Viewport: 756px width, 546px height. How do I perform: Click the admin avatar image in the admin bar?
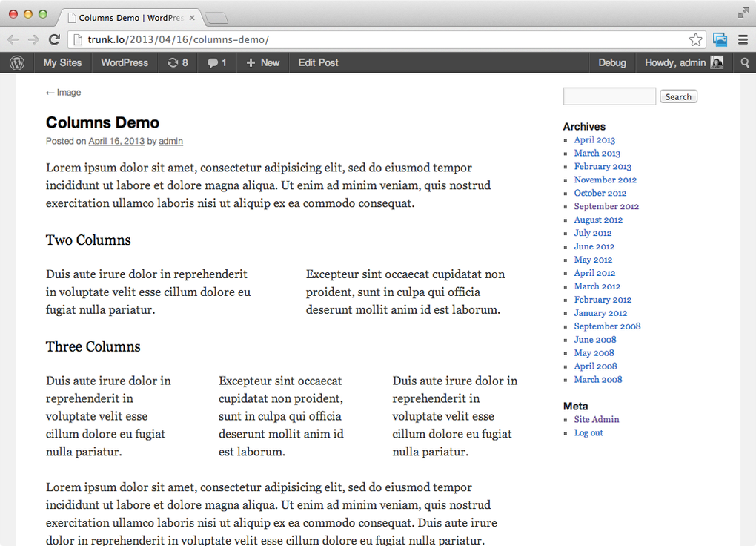pyautogui.click(x=716, y=63)
